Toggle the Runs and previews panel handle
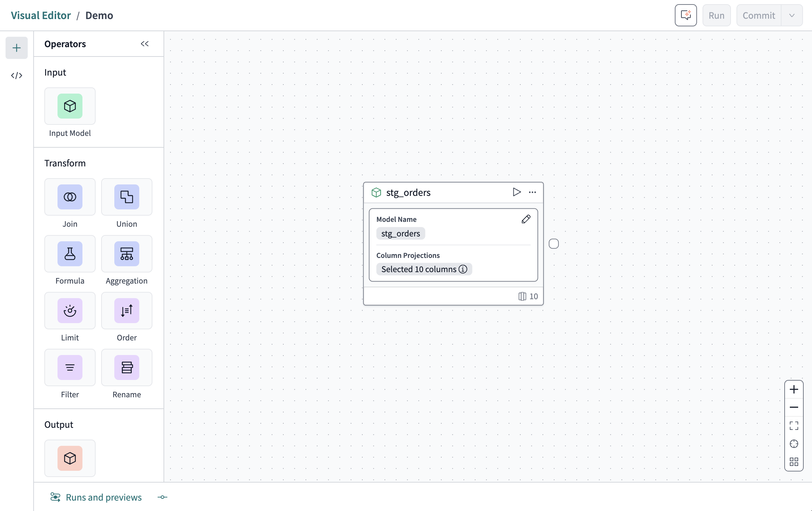Viewport: 812px width, 511px height. click(x=162, y=497)
